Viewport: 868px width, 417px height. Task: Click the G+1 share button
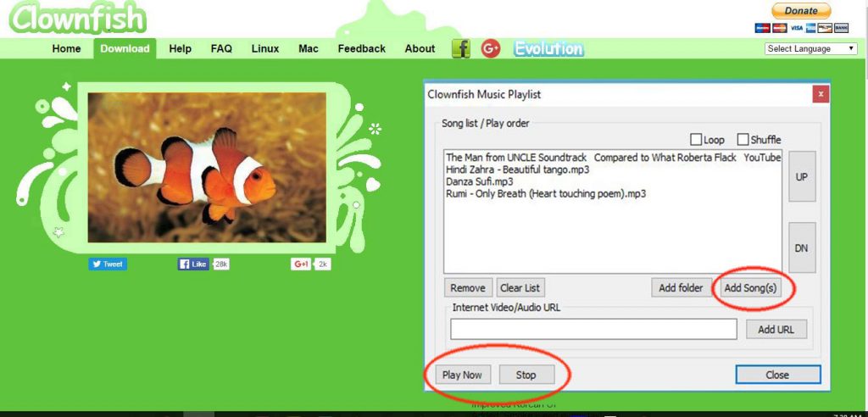click(301, 264)
